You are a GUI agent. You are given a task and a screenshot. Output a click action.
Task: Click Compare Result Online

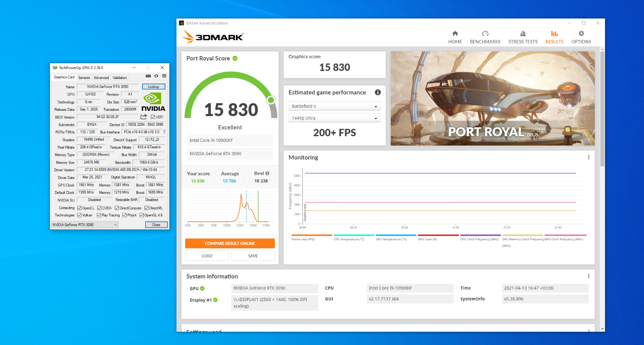point(230,243)
